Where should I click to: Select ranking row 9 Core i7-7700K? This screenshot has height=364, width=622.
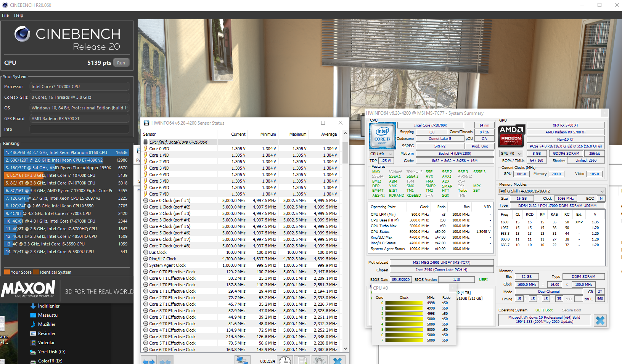[67, 213]
